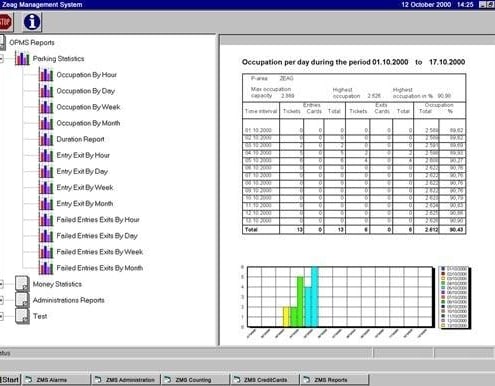Click the Start button

[x=10, y=380]
